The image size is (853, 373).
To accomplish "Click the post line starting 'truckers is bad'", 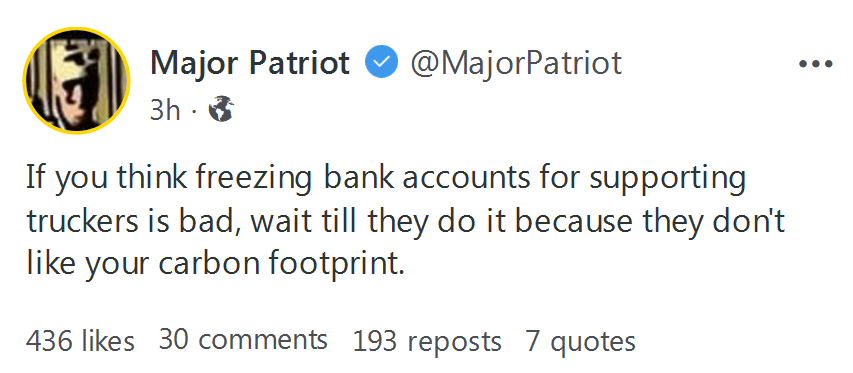I will pos(405,222).
